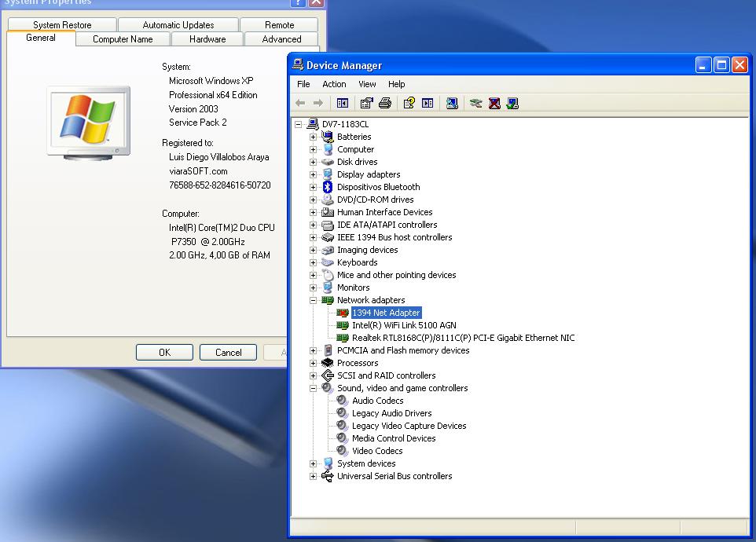This screenshot has height=542, width=756.
Task: Click the registered name 'Luis Diego Villalobos Araya'
Action: pyautogui.click(x=219, y=157)
